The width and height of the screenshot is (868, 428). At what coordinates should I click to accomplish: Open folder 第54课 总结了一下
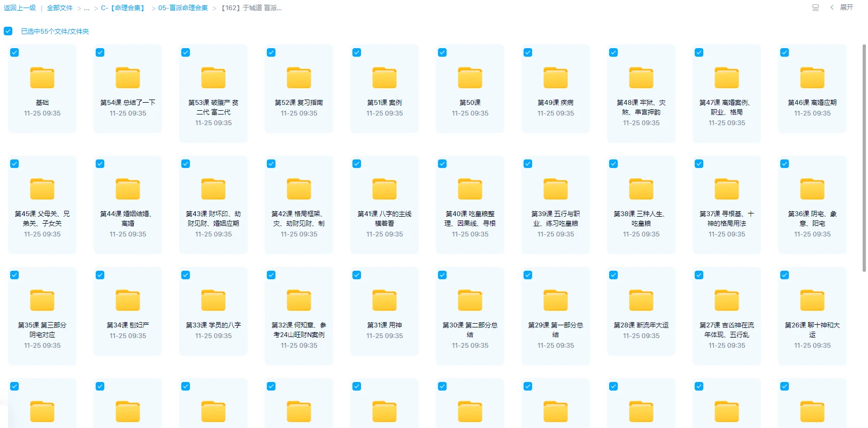[x=128, y=78]
